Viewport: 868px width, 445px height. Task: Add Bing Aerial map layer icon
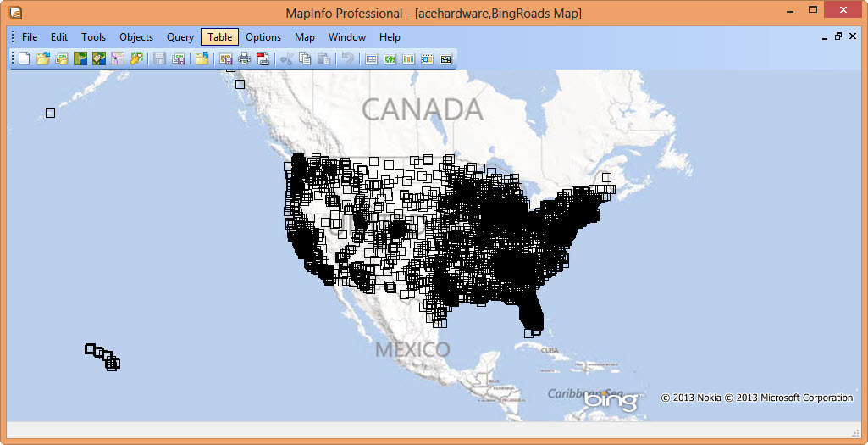(x=80, y=58)
